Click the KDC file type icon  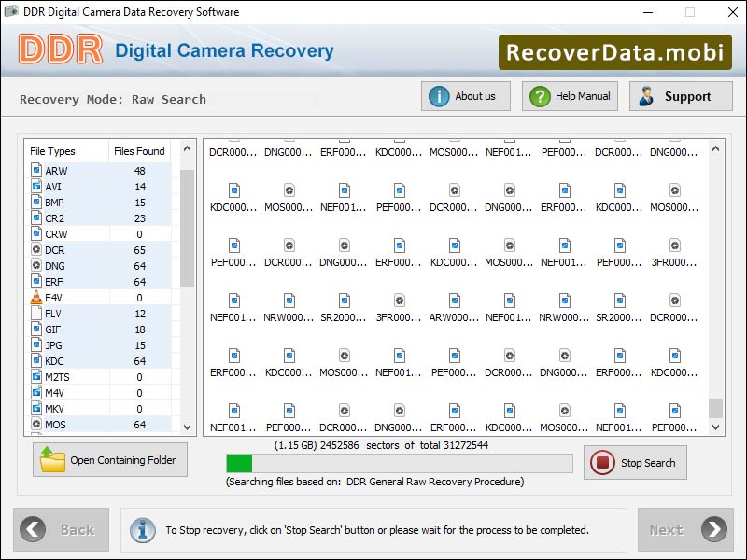(x=36, y=360)
